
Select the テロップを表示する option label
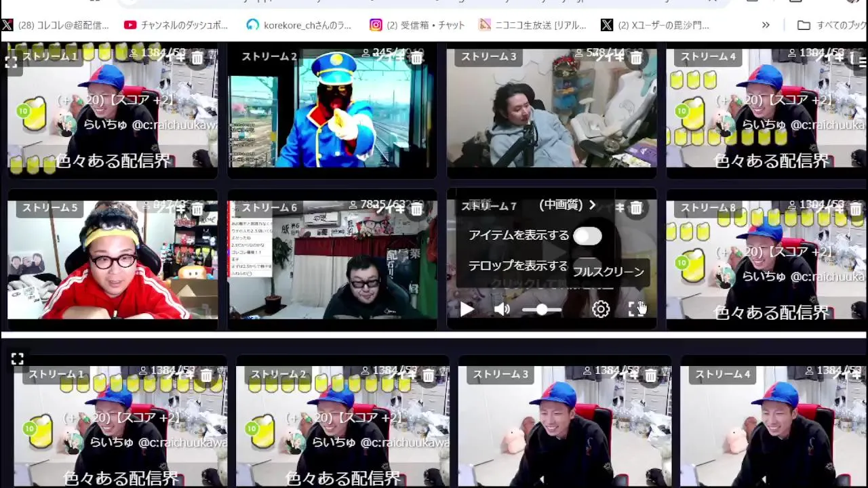[518, 266]
